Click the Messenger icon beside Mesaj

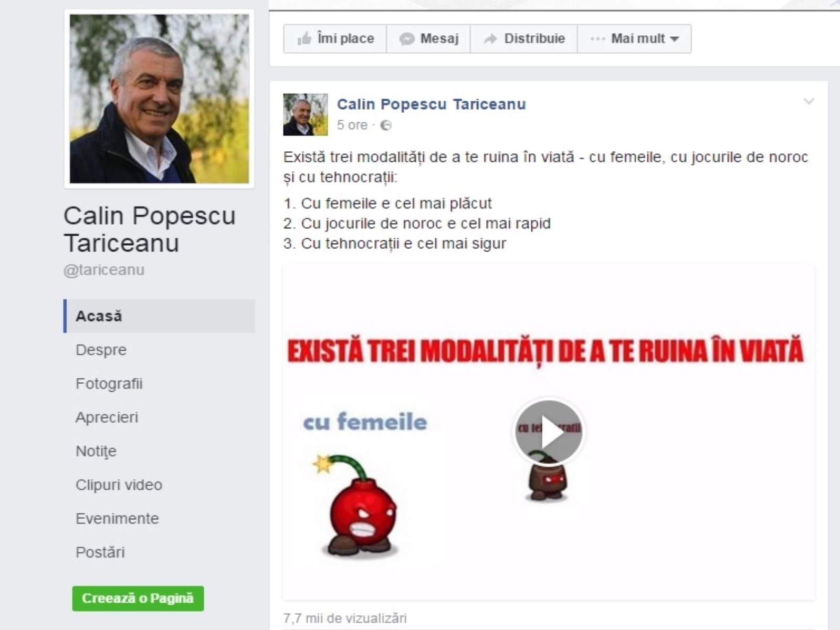point(407,39)
